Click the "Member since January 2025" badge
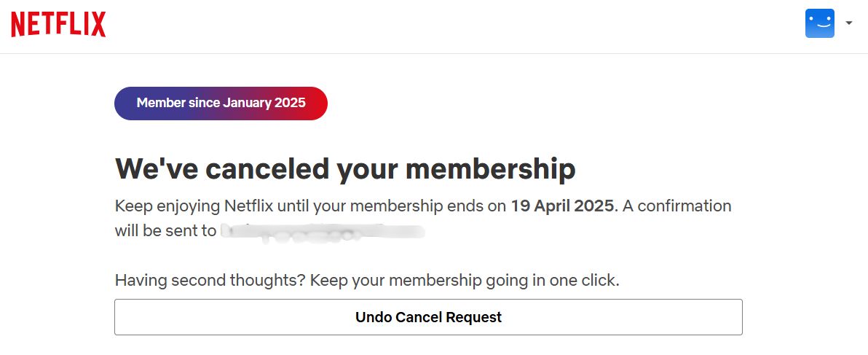The width and height of the screenshot is (868, 355). pyautogui.click(x=221, y=103)
